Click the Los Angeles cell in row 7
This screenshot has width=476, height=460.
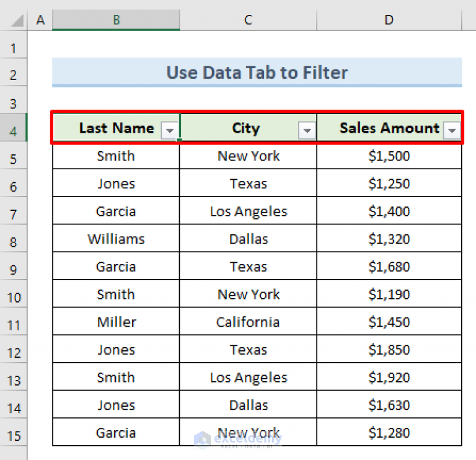(248, 211)
